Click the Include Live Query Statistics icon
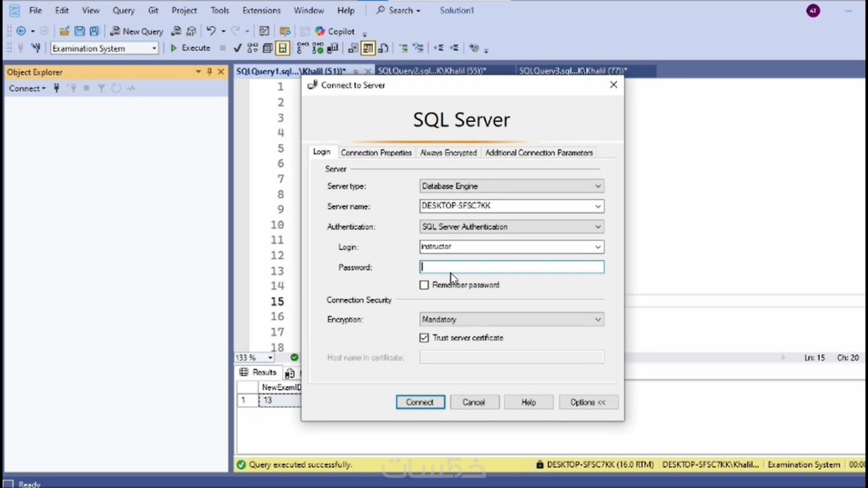Image resolution: width=868 pixels, height=488 pixels. [x=317, y=48]
